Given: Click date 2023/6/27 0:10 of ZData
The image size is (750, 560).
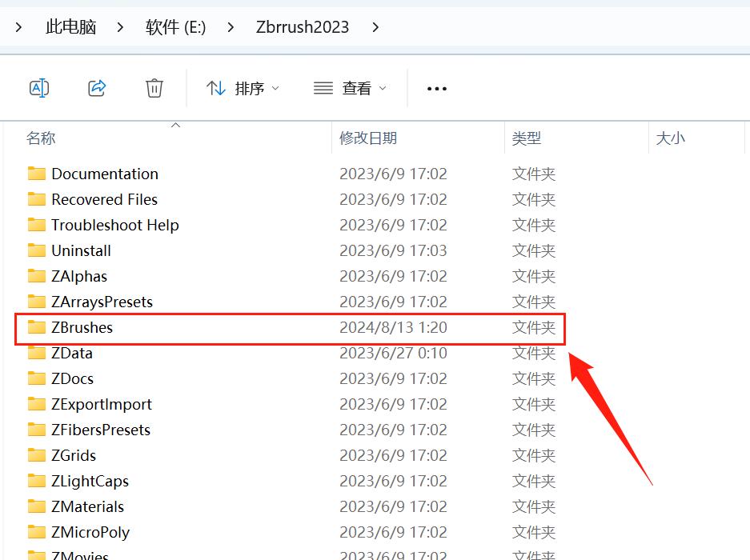Looking at the screenshot, I should pos(393,354).
